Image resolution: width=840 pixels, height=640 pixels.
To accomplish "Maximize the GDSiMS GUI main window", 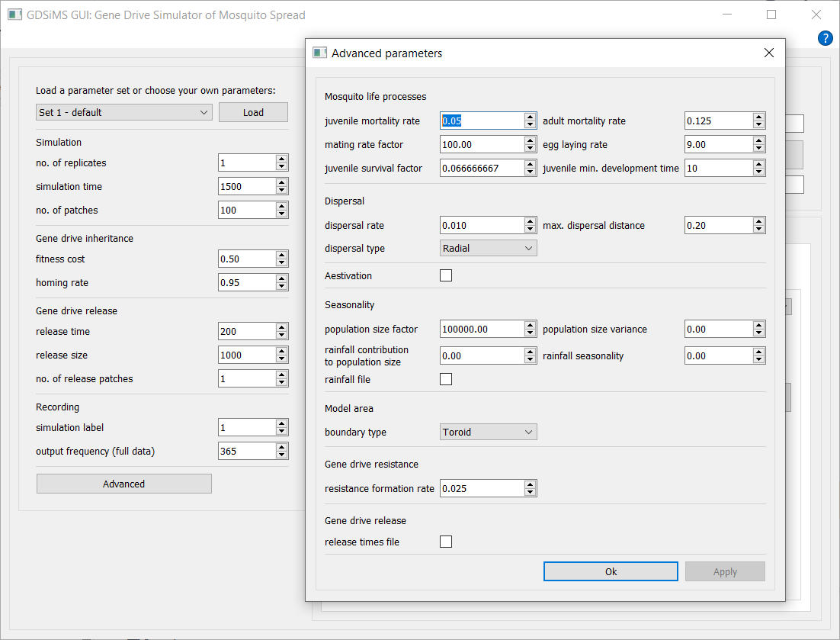I will (x=771, y=14).
